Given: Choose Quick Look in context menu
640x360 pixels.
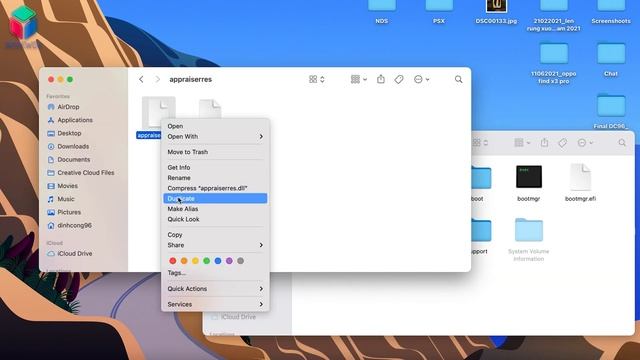Looking at the screenshot, I should (x=215, y=219).
